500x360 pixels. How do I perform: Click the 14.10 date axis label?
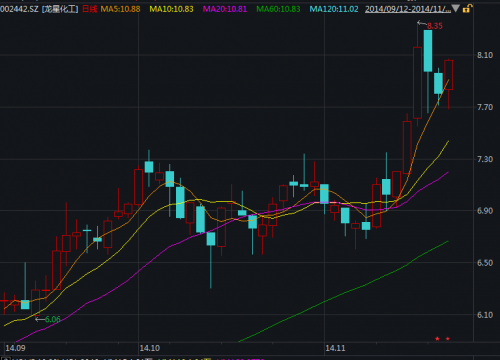coord(150,348)
